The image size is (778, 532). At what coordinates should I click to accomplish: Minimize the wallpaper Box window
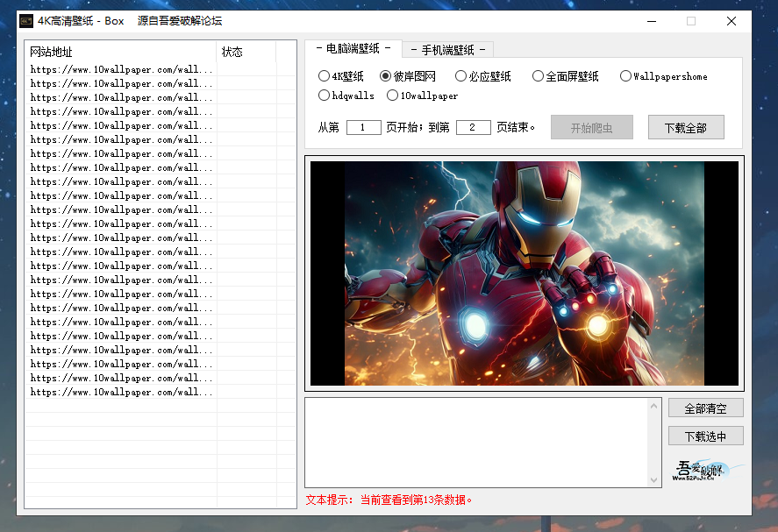pos(651,21)
